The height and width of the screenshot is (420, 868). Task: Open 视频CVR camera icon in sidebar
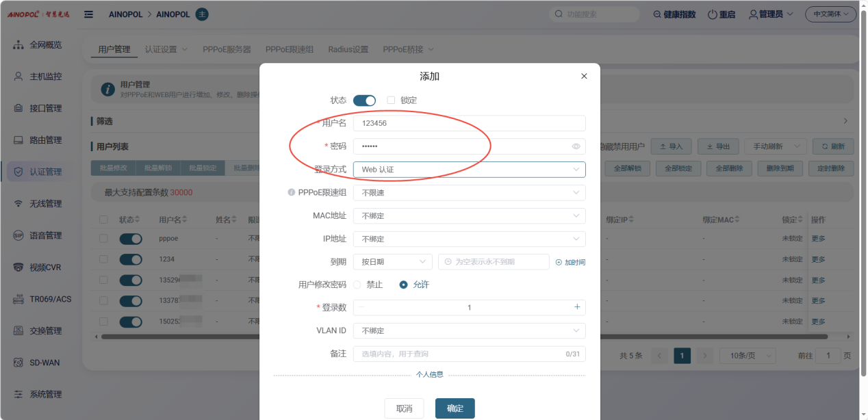click(x=18, y=267)
